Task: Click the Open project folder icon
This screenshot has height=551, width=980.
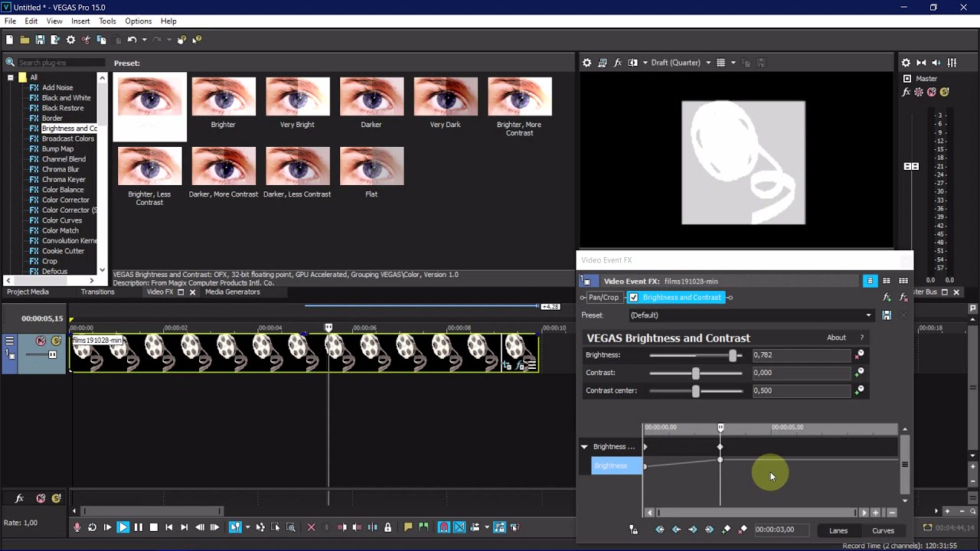Action: 24,40
